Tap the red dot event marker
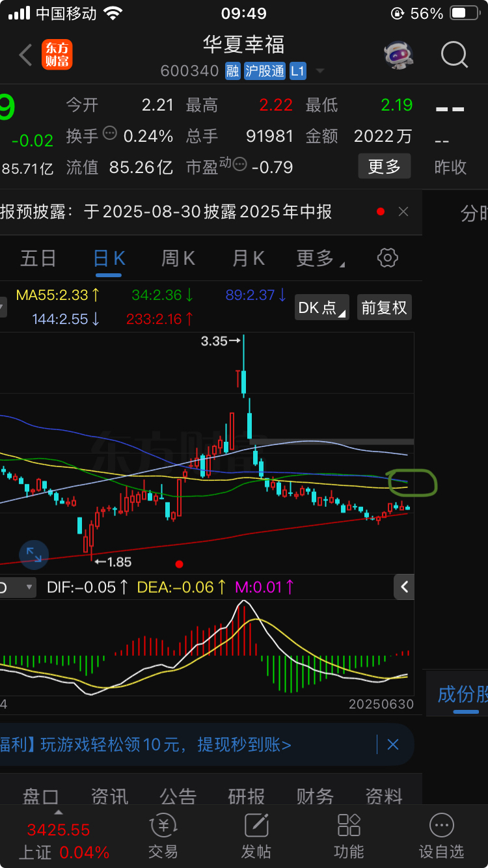The image size is (488, 868). click(180, 563)
